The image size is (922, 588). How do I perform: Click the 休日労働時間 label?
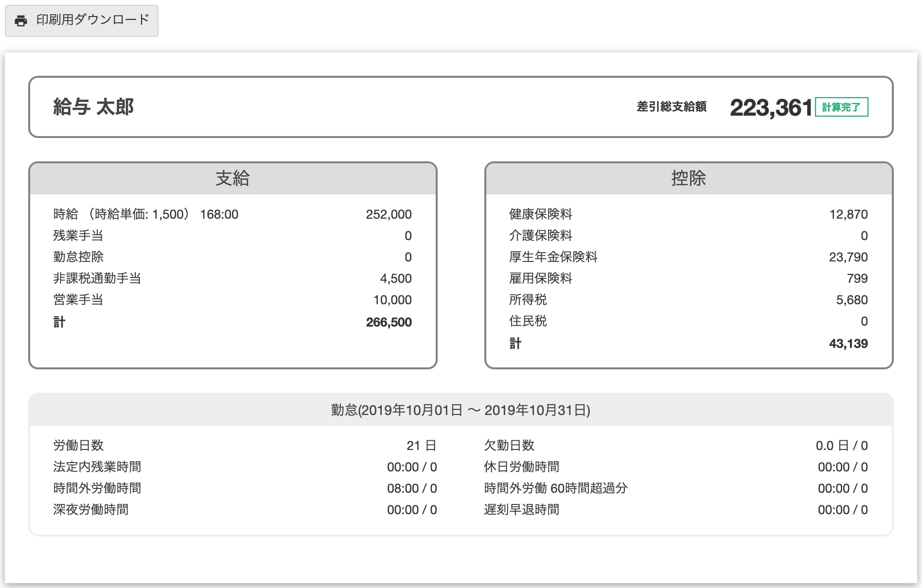point(522,467)
